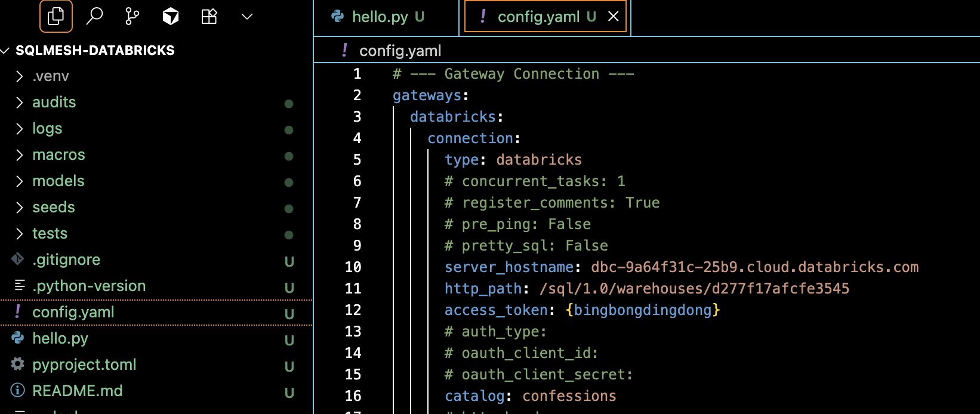The height and width of the screenshot is (414, 980).
Task: Open the Search view
Action: click(94, 16)
